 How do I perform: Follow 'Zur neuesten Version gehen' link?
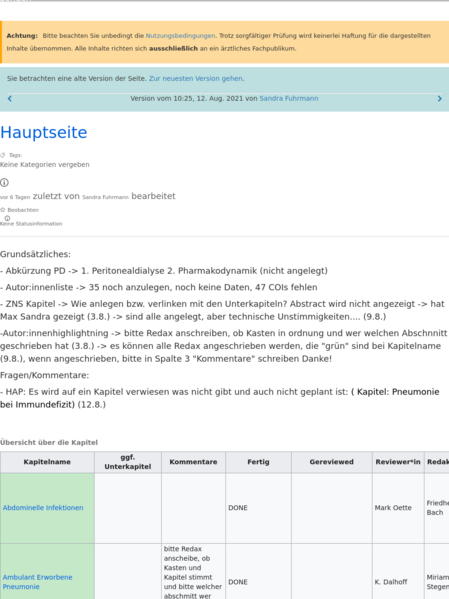tap(196, 78)
